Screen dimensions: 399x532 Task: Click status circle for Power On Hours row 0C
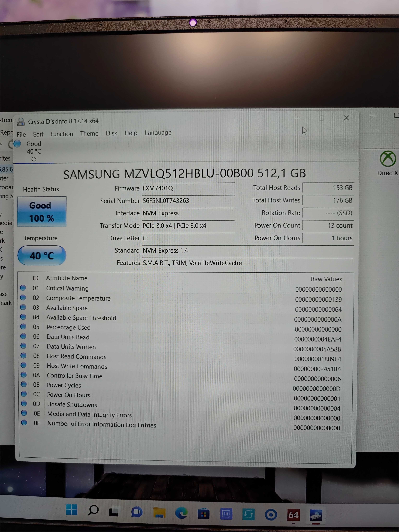pos(24,394)
